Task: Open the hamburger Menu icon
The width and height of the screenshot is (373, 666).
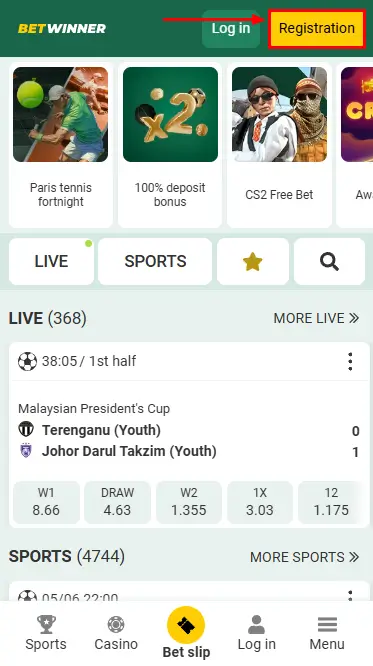Action: pos(327,624)
